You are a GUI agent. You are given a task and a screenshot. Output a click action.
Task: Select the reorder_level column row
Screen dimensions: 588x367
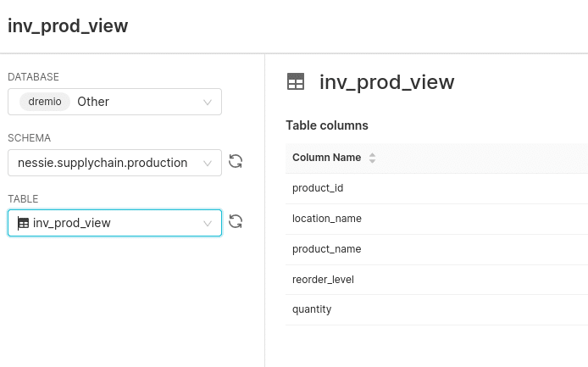click(x=436, y=280)
